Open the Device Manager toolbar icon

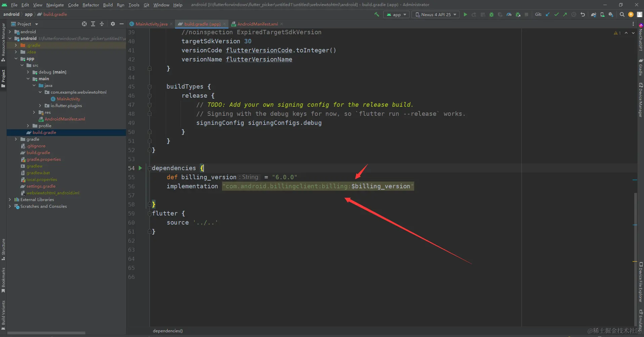tap(602, 14)
